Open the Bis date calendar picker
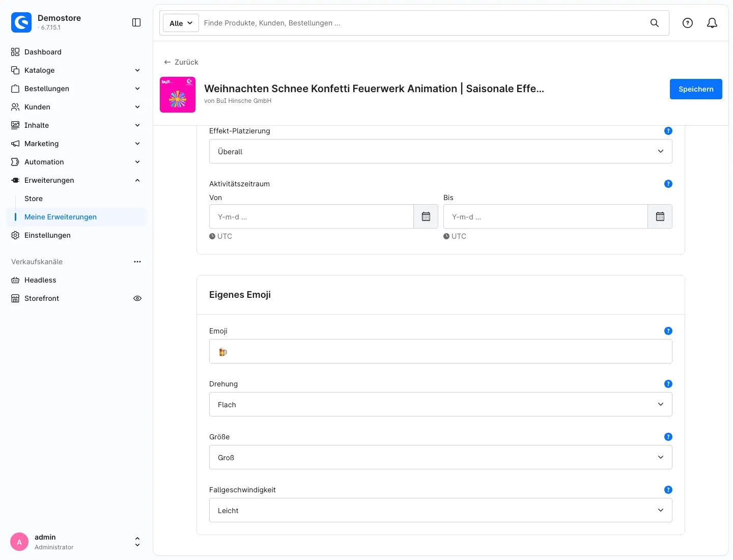 660,216
